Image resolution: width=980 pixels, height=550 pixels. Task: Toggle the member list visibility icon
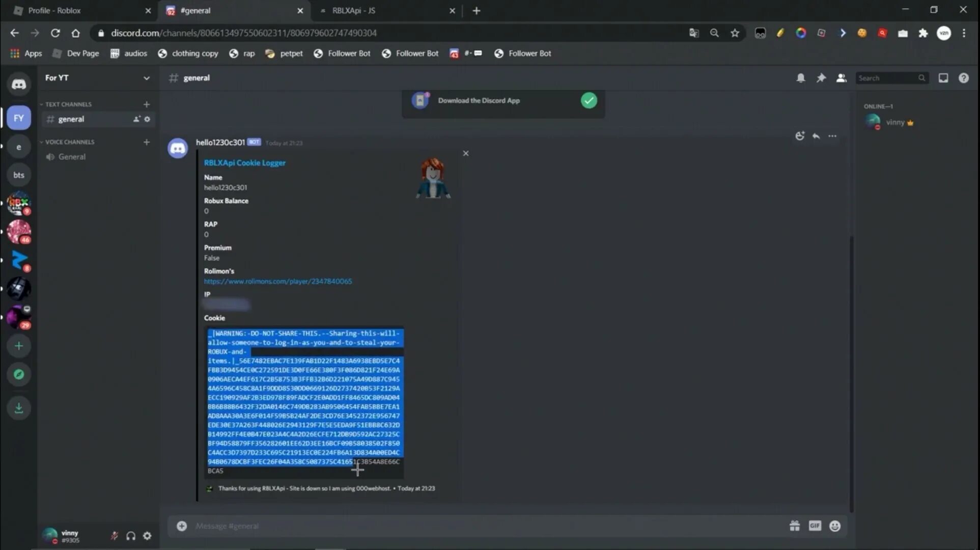pyautogui.click(x=842, y=77)
